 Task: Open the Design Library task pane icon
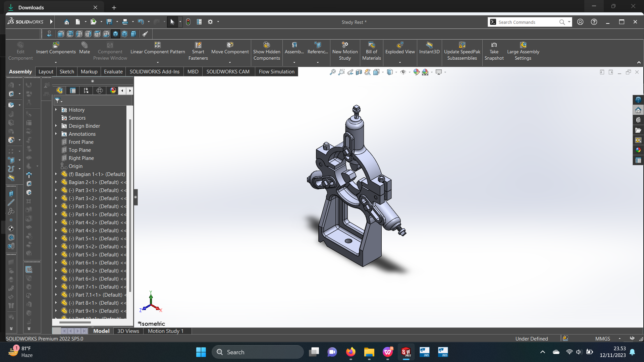coord(638,120)
